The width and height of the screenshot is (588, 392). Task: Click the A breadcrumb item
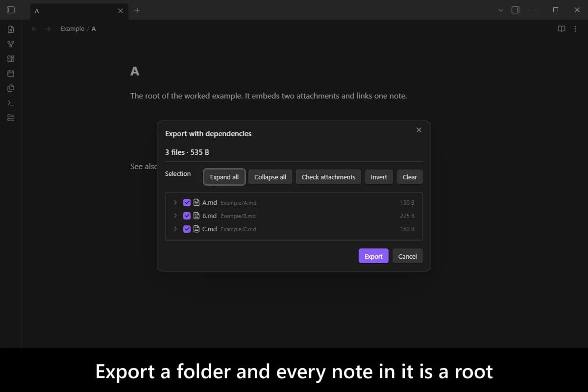coord(94,29)
